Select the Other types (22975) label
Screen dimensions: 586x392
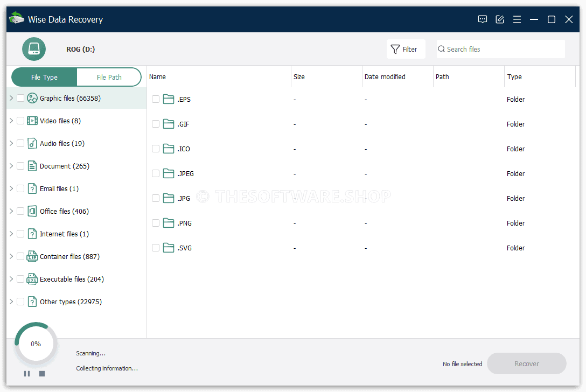(x=71, y=302)
